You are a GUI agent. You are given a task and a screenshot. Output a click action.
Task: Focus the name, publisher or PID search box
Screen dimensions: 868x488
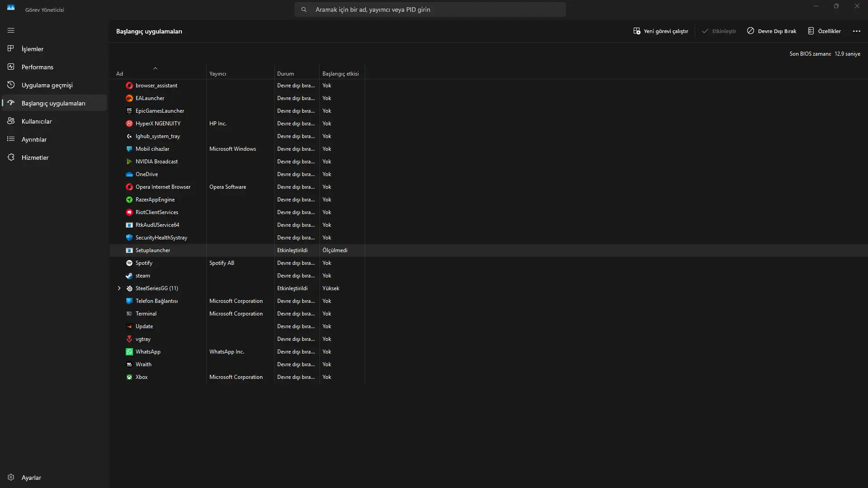(430, 10)
